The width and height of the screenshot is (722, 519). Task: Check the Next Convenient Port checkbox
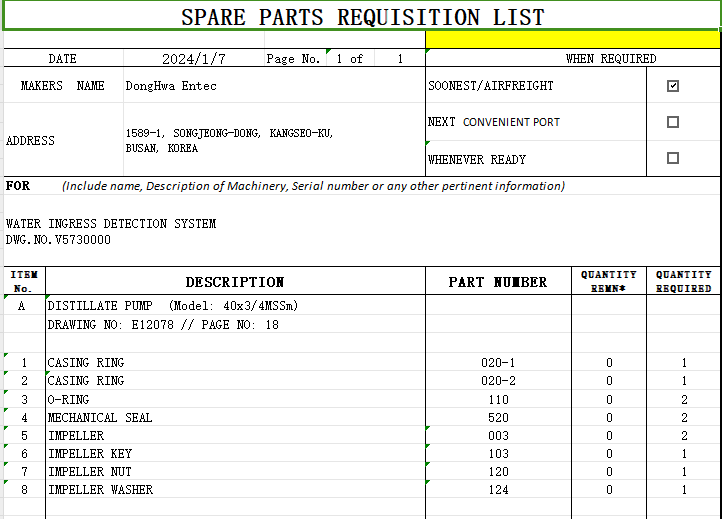pos(673,122)
